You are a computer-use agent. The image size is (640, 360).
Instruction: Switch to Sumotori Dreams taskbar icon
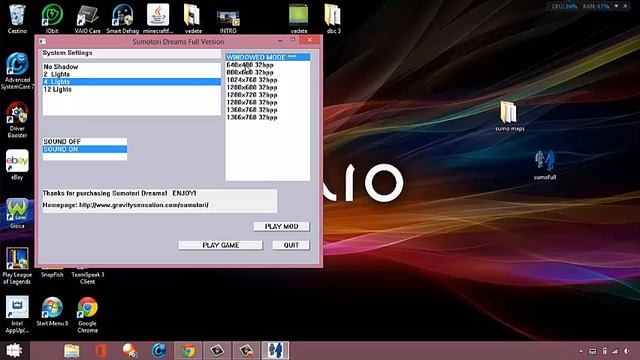point(275,351)
